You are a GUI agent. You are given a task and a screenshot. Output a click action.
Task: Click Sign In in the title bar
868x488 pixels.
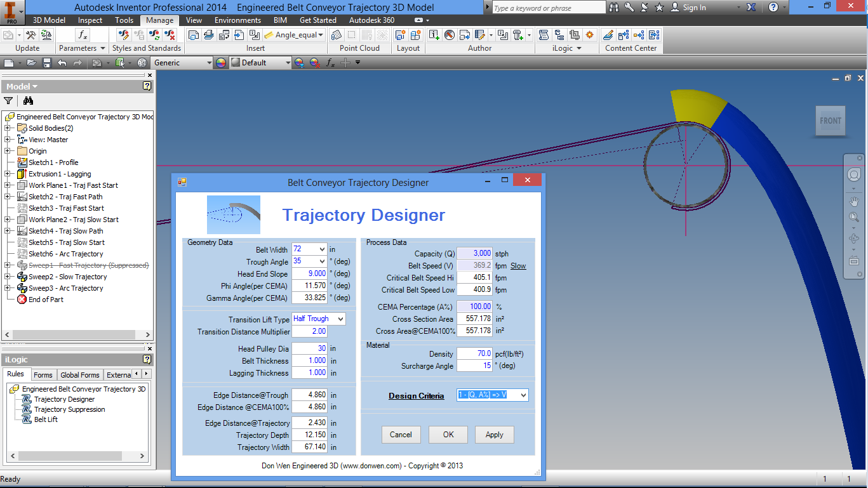(695, 8)
